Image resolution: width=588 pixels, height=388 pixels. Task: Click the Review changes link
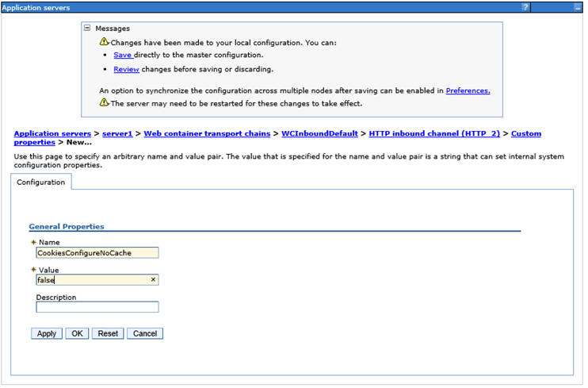[x=126, y=69]
